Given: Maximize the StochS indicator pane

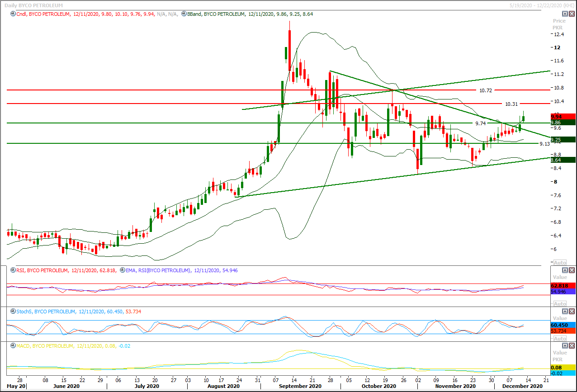Looking at the screenshot, I should pyautogui.click(x=565, y=312).
